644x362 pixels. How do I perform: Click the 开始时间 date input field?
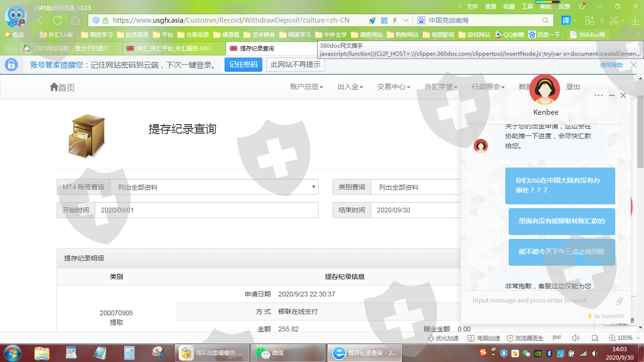pos(206,210)
